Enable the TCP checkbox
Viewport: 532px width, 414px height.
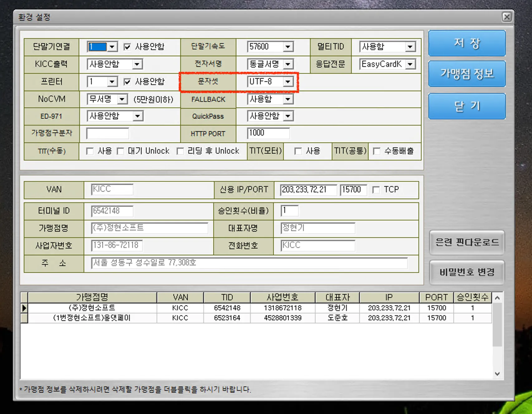coord(376,190)
